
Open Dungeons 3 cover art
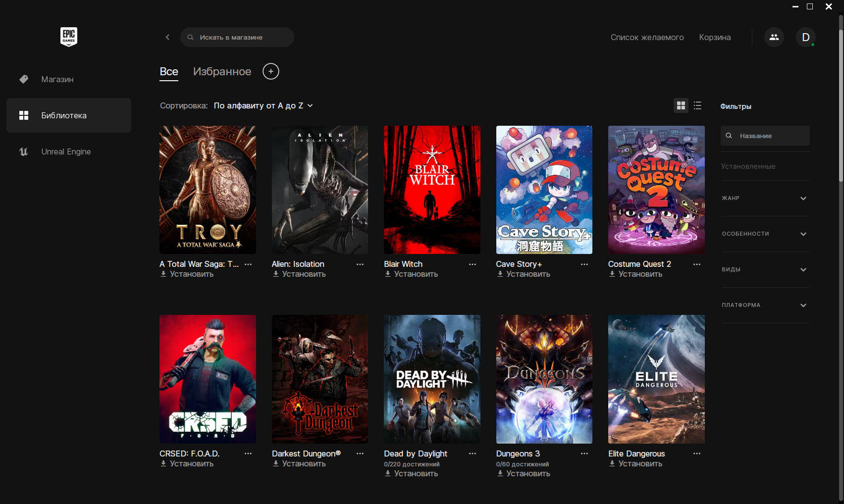click(544, 379)
